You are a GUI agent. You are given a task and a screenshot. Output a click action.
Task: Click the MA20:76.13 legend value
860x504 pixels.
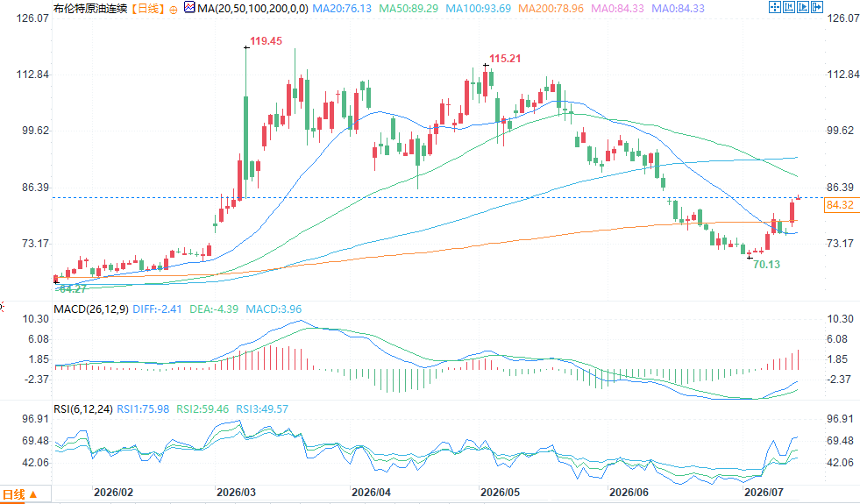pos(342,8)
